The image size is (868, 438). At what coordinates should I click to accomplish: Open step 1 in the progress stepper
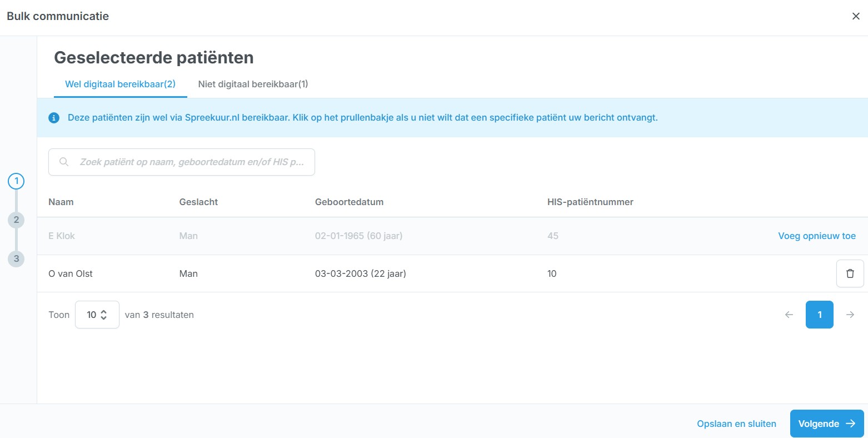[x=16, y=181]
